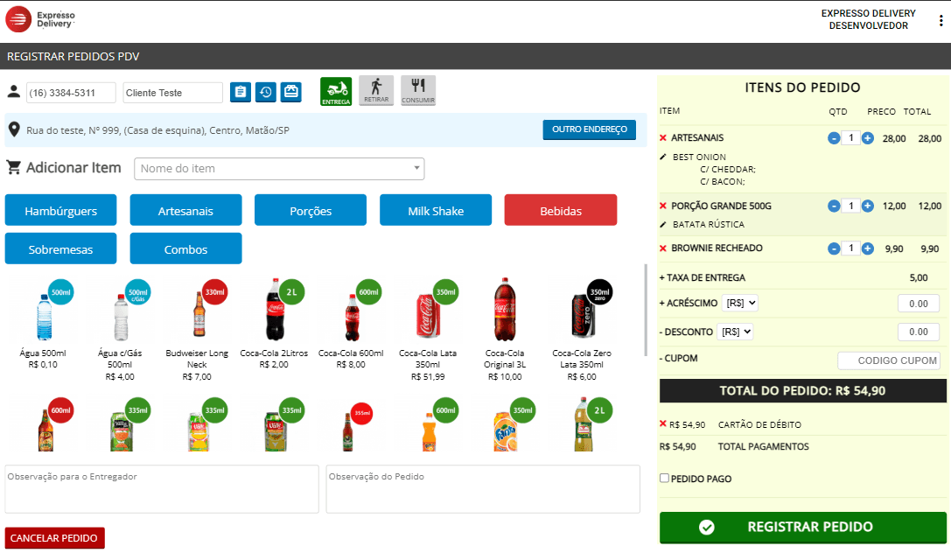Click the Artesanais quantity field
The width and height of the screenshot is (951, 560).
pyautogui.click(x=851, y=138)
